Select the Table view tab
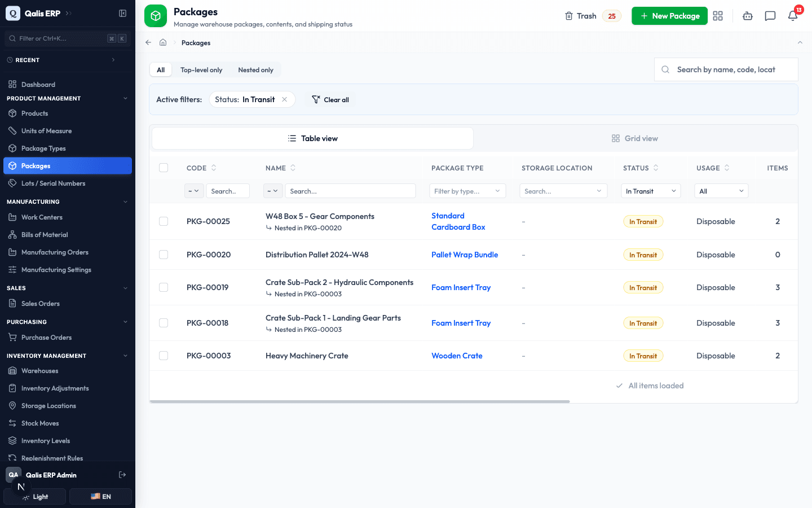This screenshot has width=812, height=508. pyautogui.click(x=312, y=138)
